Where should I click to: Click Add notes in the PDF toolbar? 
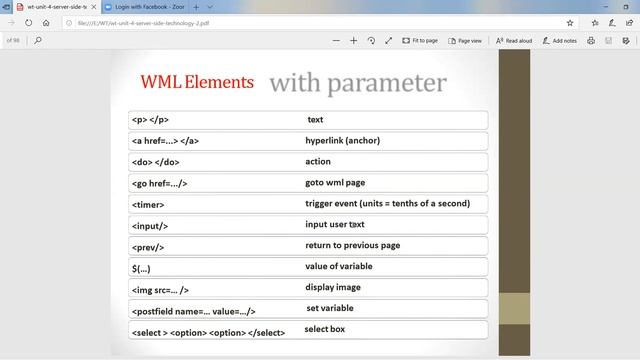point(560,40)
